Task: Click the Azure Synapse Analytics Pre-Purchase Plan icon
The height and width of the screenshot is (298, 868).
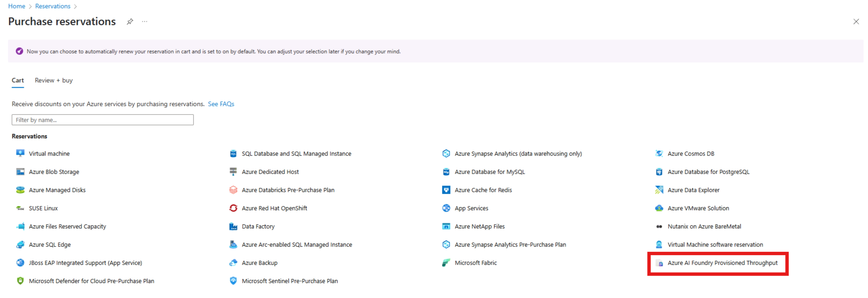Action: point(446,244)
